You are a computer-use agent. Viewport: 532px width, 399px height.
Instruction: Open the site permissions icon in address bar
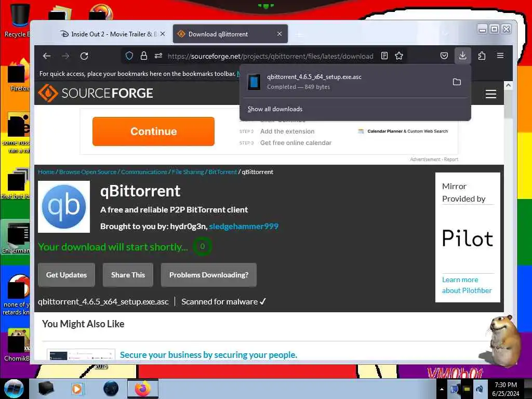coord(158,56)
